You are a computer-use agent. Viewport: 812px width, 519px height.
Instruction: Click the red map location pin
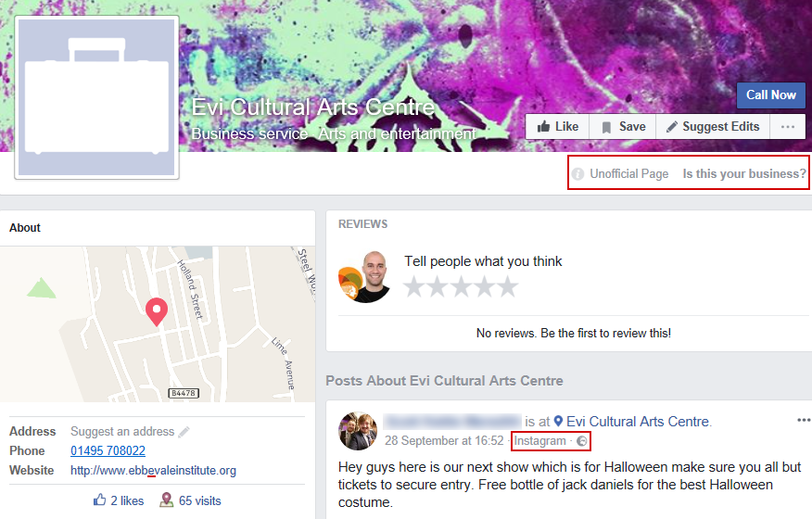(157, 311)
